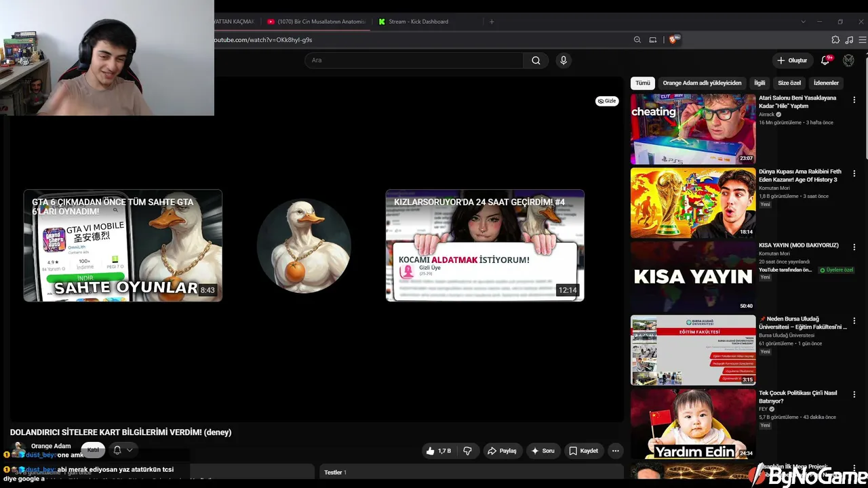This screenshot has width=868, height=488.
Task: Click the cast screen icon in address bar
Action: [653, 40]
